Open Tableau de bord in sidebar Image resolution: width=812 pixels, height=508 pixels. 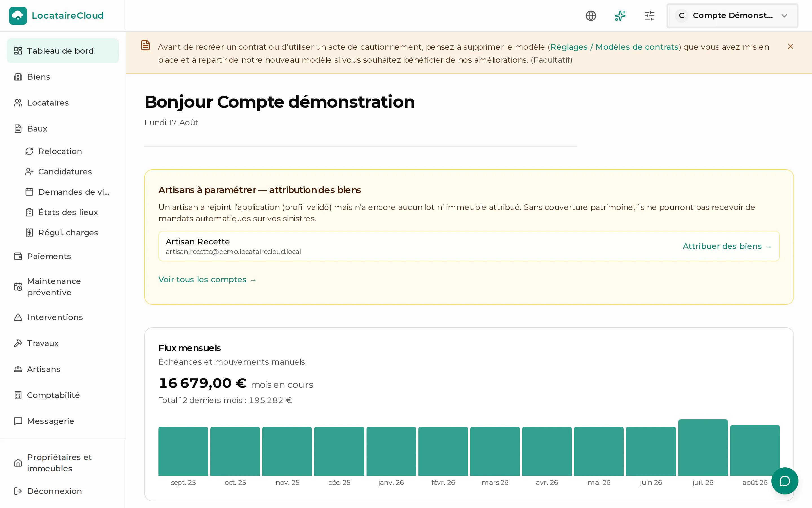(63, 51)
